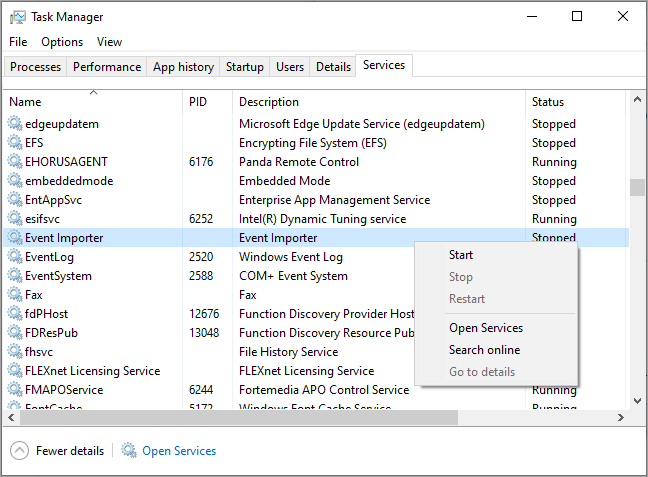Click the service icon beside esifsvc

pyautogui.click(x=15, y=219)
